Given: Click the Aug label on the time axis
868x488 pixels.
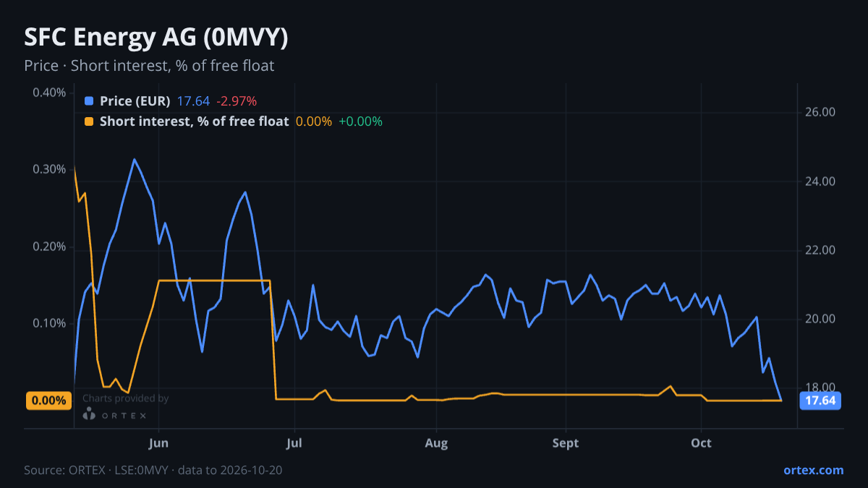Looking at the screenshot, I should (x=436, y=443).
